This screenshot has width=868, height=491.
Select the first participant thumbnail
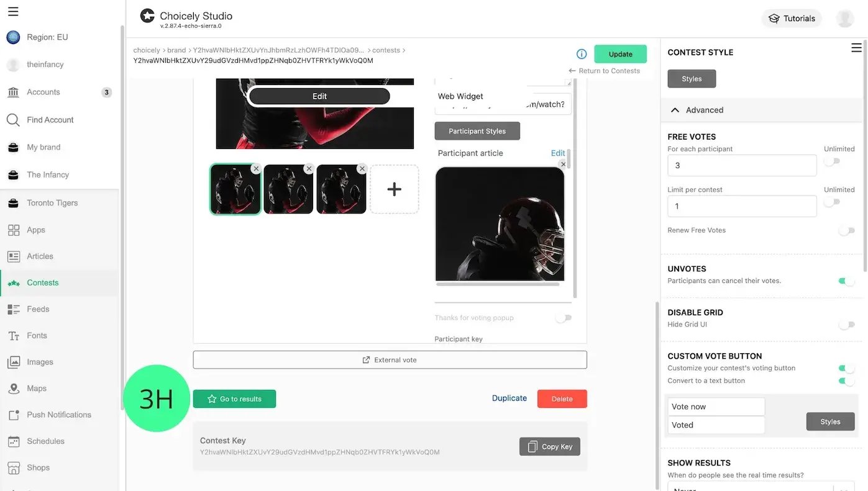235,189
